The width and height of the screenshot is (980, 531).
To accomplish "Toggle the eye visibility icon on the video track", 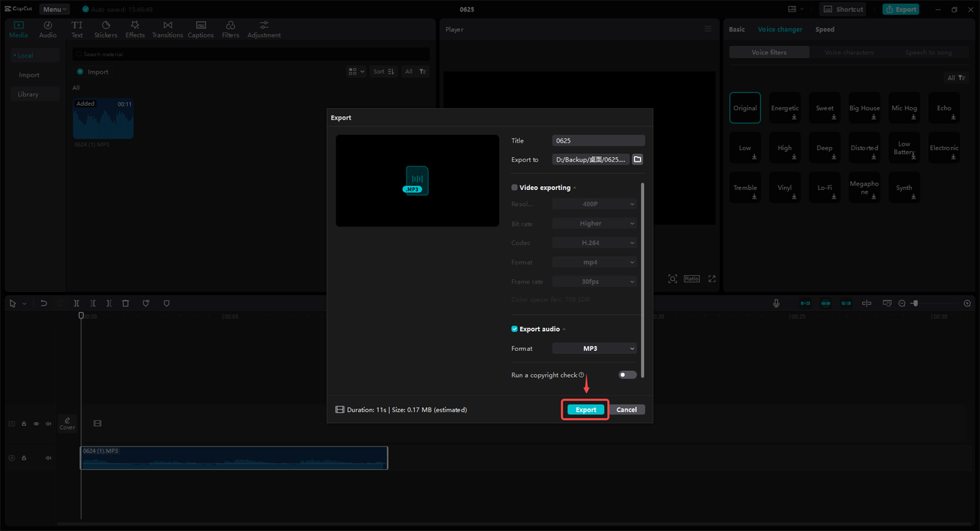I will (36, 423).
